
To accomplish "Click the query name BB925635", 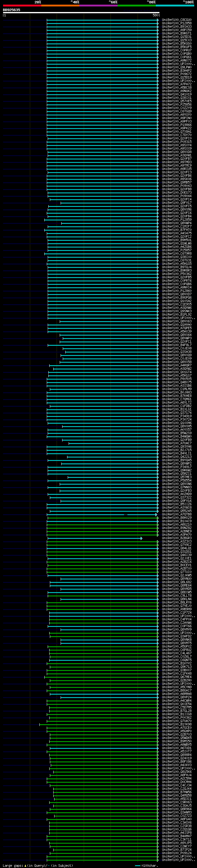I will (x=11, y=10).
